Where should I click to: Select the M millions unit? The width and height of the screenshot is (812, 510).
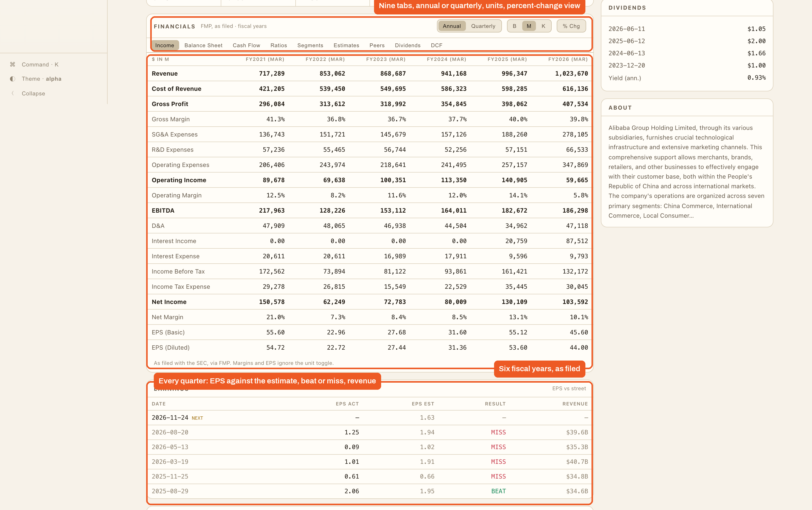529,26
